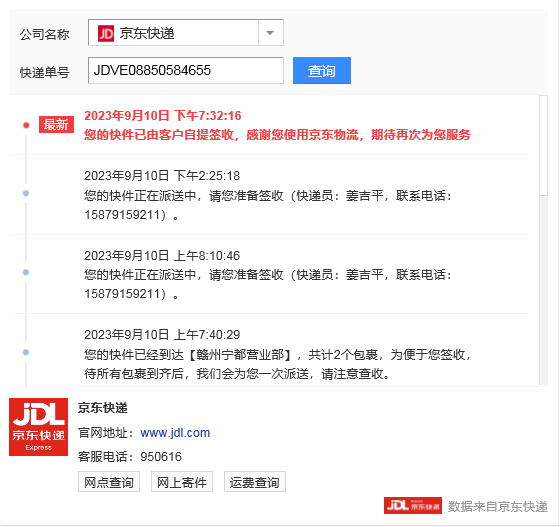560x527 pixels.
Task: Click the blue 查询 button
Action: (322, 71)
